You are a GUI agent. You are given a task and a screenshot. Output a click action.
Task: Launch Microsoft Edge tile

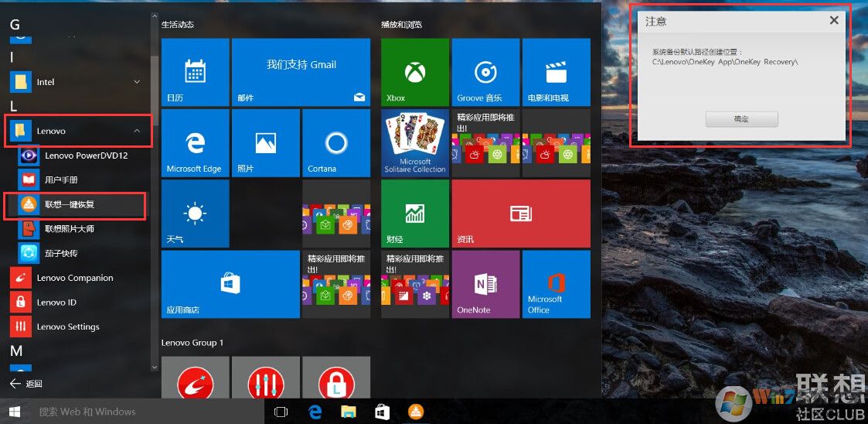click(195, 143)
